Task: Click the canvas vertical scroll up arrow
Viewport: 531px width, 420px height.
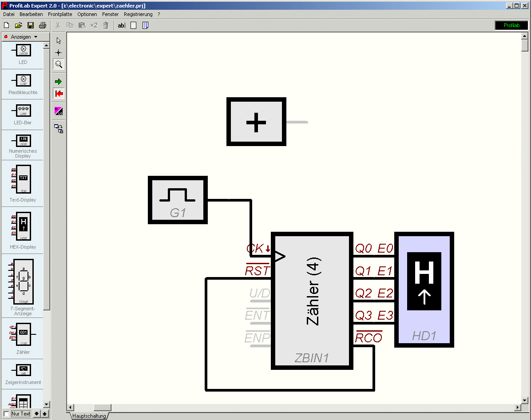Action: pos(525,36)
